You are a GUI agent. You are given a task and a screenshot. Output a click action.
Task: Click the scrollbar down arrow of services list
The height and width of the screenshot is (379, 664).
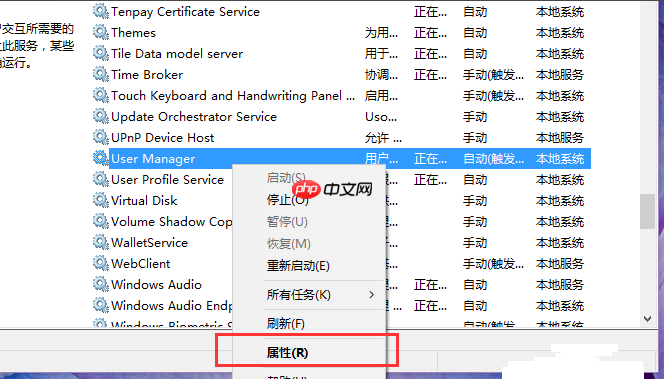(647, 319)
